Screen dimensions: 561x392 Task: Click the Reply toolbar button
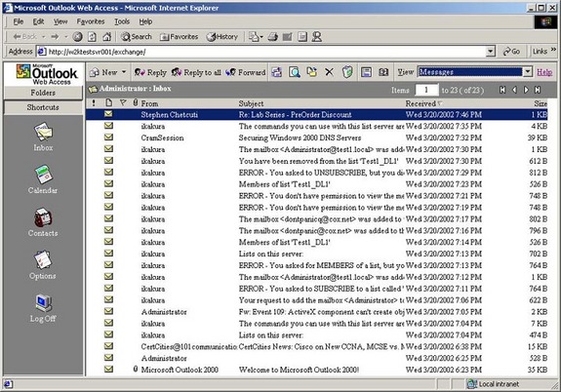pyautogui.click(x=150, y=72)
